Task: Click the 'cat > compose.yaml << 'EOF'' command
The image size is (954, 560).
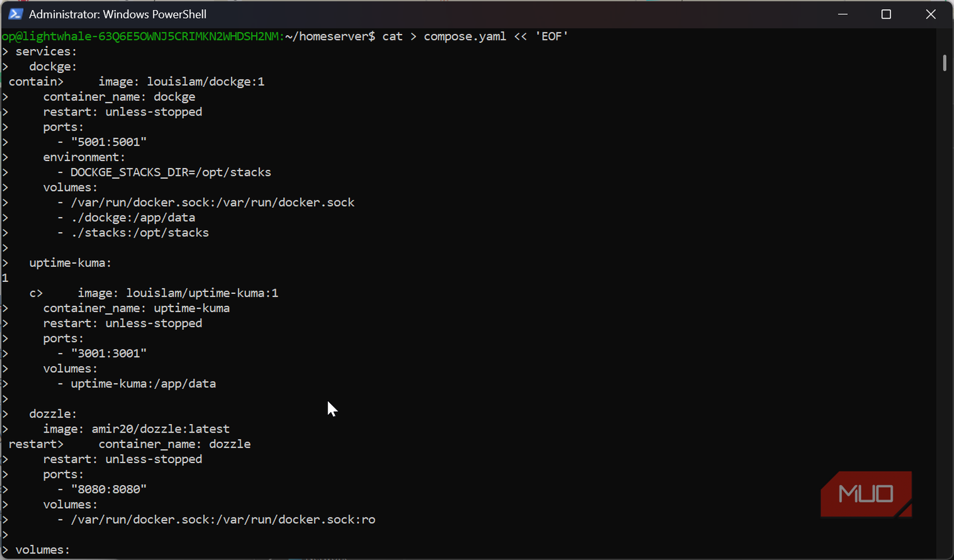Action: click(475, 36)
